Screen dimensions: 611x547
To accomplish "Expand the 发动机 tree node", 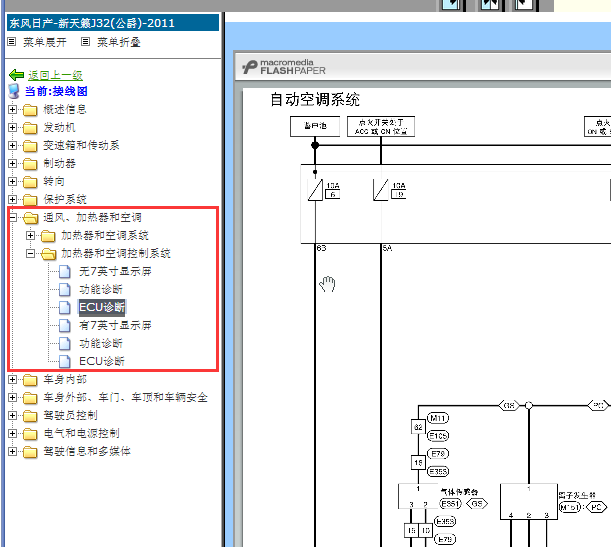I will click(x=12, y=127).
